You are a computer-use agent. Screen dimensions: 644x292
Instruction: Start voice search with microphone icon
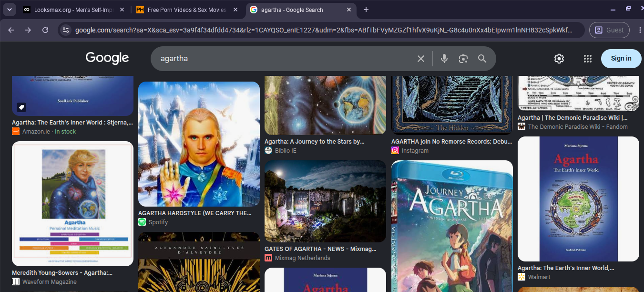coord(444,59)
